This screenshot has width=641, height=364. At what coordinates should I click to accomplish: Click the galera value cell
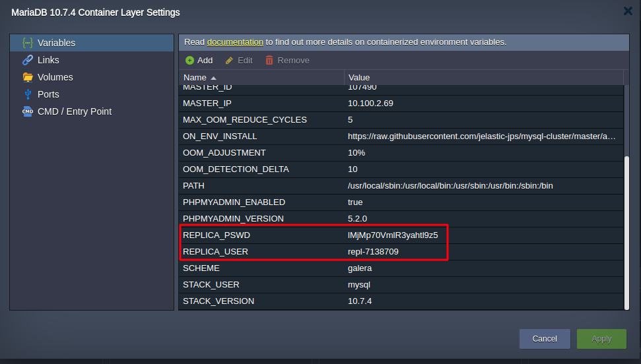coord(360,268)
